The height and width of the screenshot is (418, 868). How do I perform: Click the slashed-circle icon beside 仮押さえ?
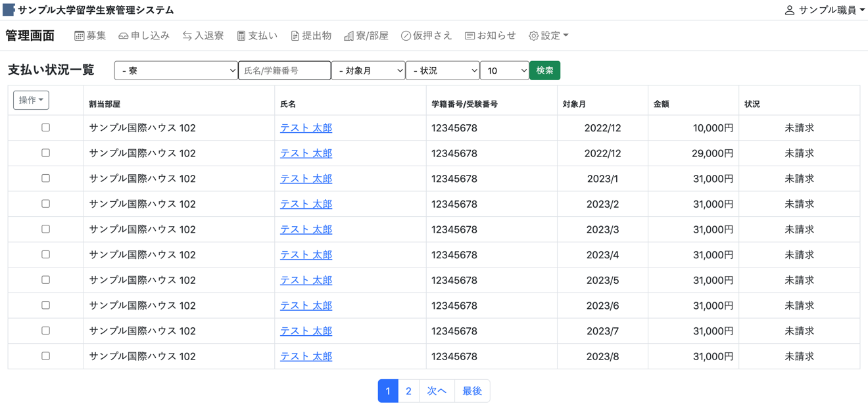point(406,36)
